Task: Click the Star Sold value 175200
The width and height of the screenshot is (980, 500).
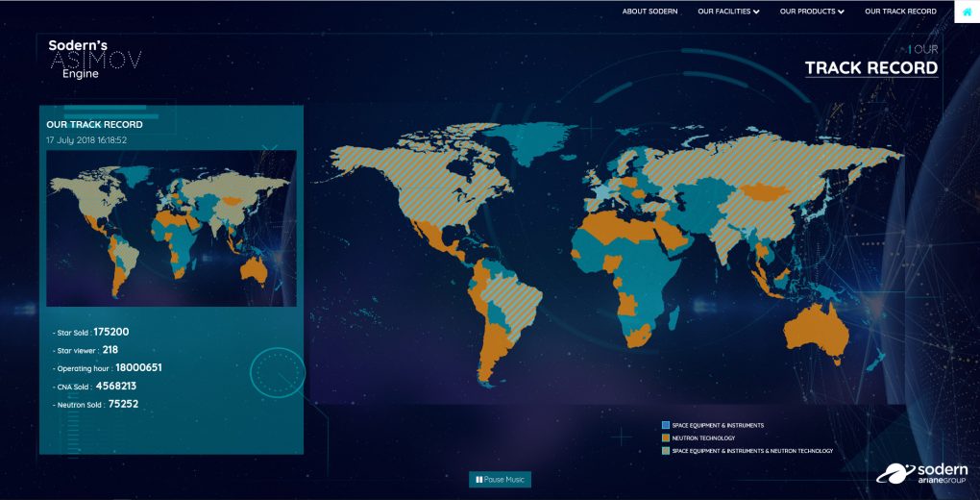Action: coord(111,332)
